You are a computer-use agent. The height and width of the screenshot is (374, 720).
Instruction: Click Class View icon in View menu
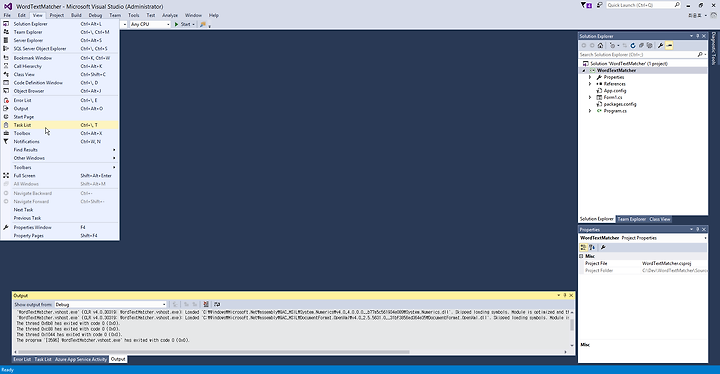[x=6, y=74]
